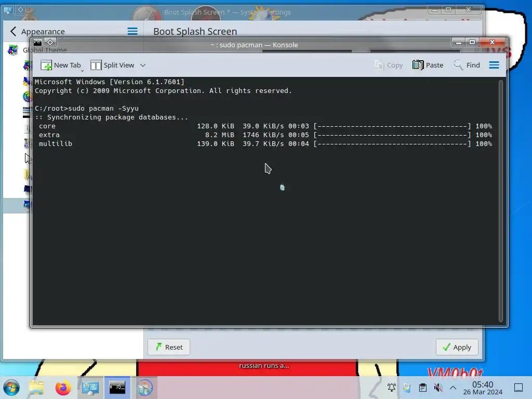532x399 pixels.
Task: Click the muted volume tray icon
Action: tap(438, 388)
